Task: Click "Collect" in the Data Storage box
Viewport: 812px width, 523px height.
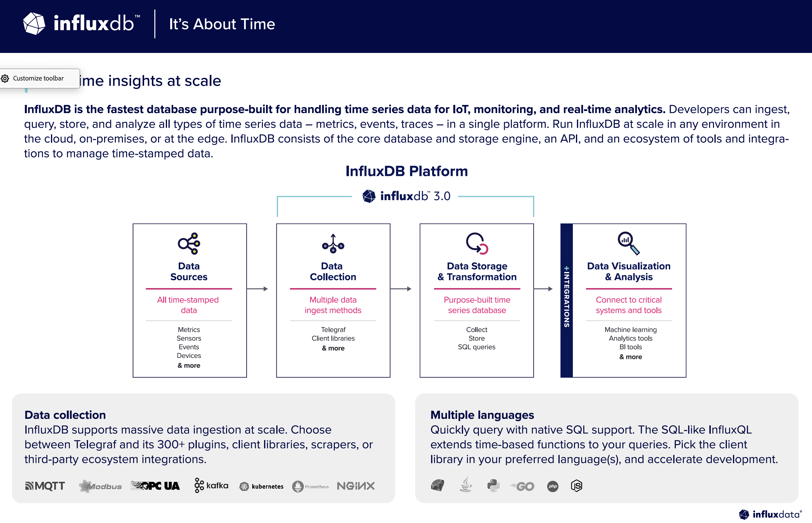Action: point(477,329)
